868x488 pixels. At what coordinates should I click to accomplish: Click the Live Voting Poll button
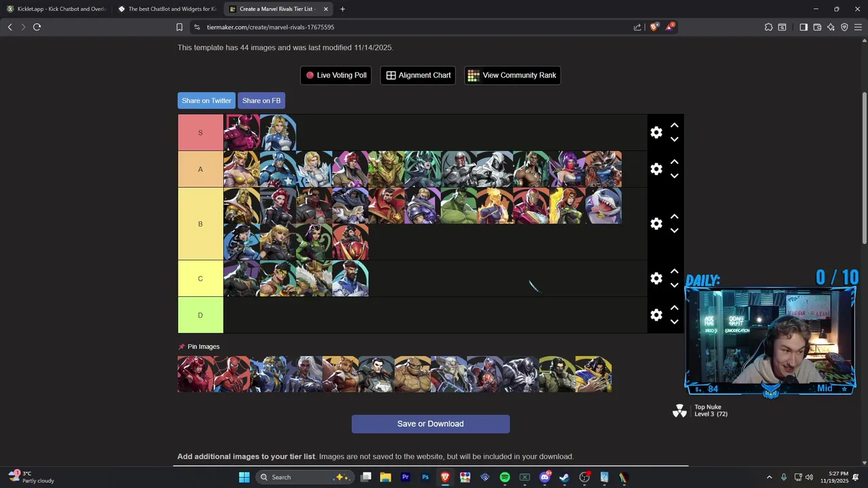tap(336, 75)
